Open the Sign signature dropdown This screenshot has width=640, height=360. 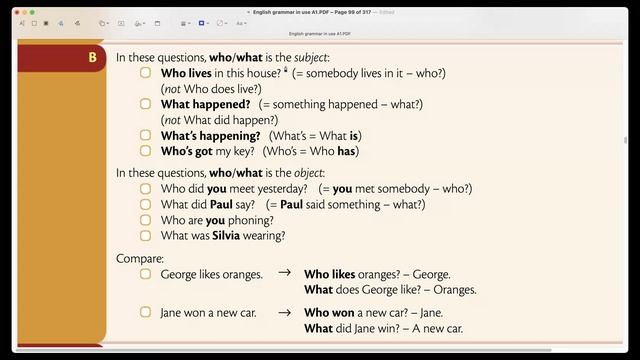click(x=140, y=24)
